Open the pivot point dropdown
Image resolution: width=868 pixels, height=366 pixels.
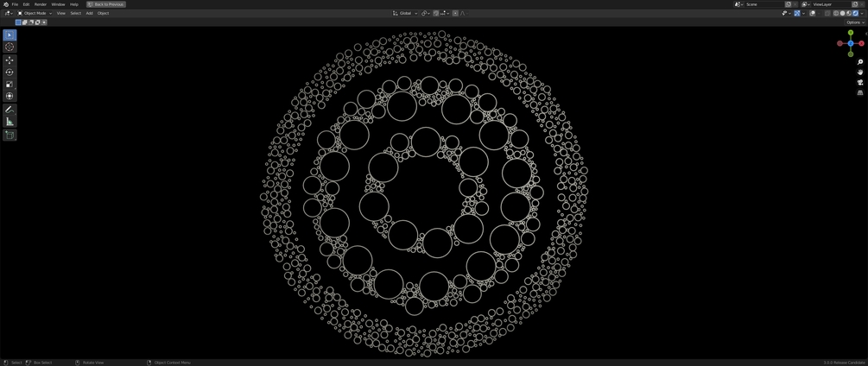(x=426, y=13)
